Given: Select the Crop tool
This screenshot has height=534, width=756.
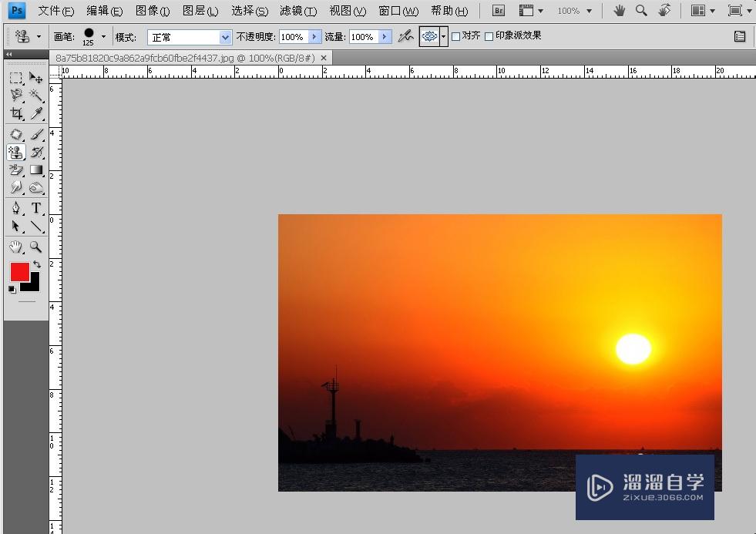Looking at the screenshot, I should coord(15,114).
